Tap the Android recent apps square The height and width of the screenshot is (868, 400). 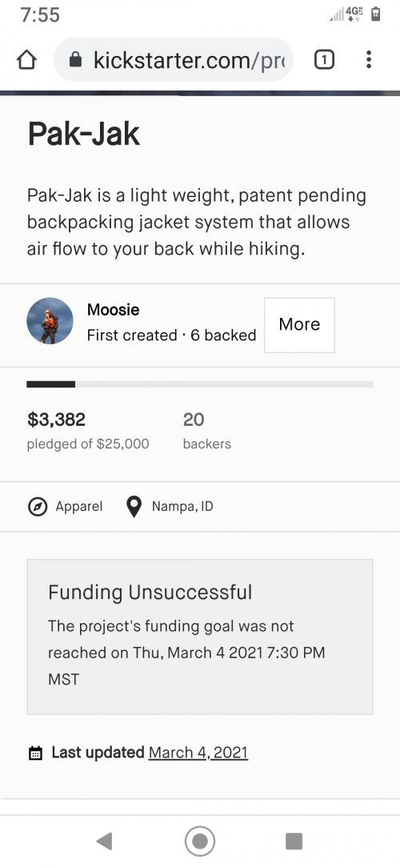click(x=294, y=842)
